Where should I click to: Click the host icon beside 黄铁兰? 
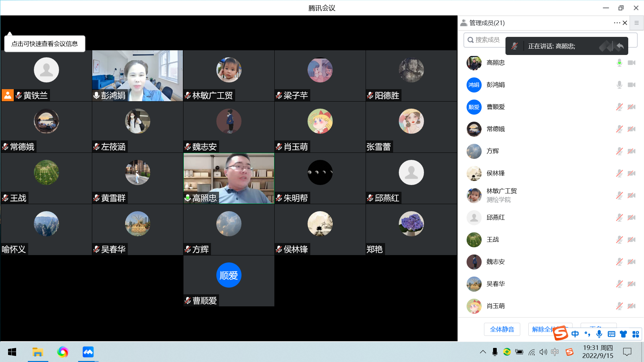(x=8, y=95)
